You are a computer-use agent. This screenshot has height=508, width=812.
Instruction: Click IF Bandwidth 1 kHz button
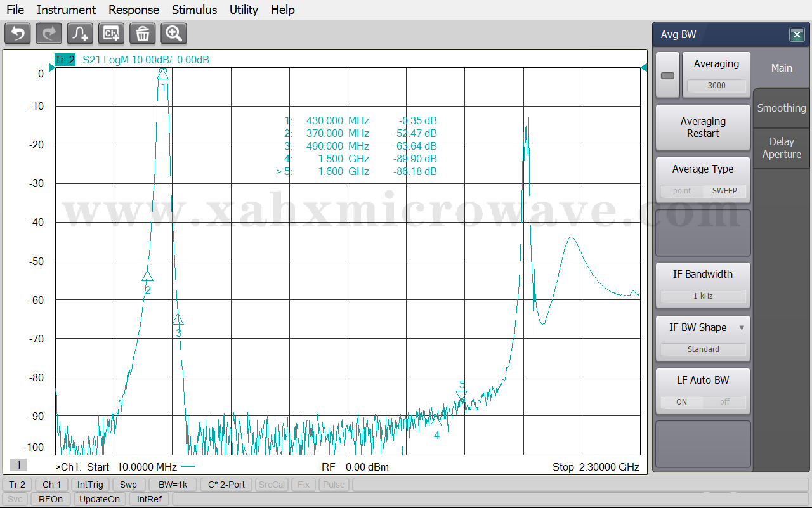coord(703,285)
